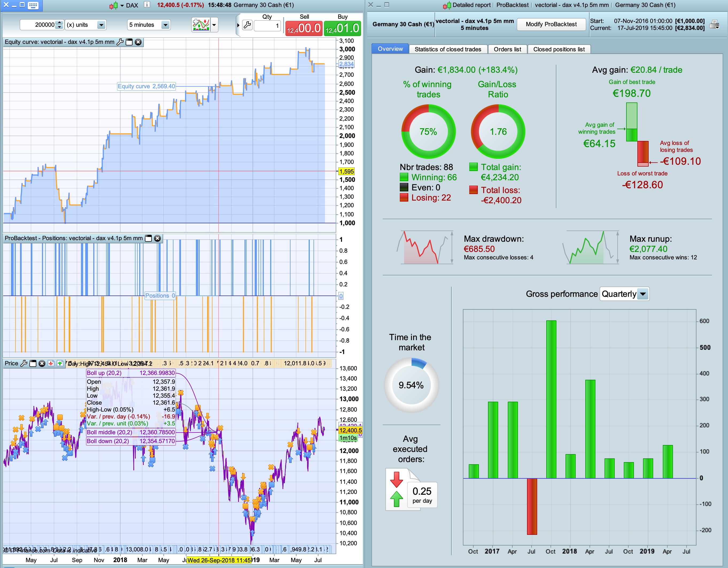Increase the units count with the stepper
This screenshot has width=728, height=568.
coord(59,23)
